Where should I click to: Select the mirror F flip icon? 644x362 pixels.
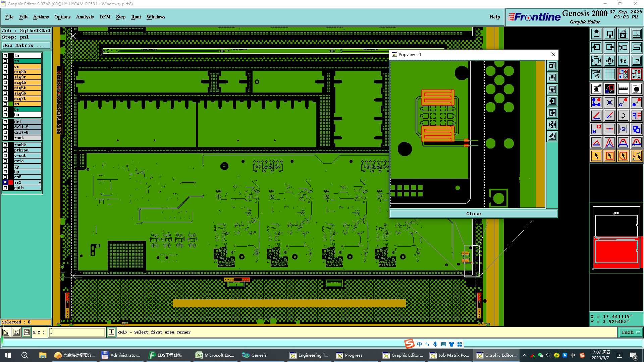coord(636,116)
